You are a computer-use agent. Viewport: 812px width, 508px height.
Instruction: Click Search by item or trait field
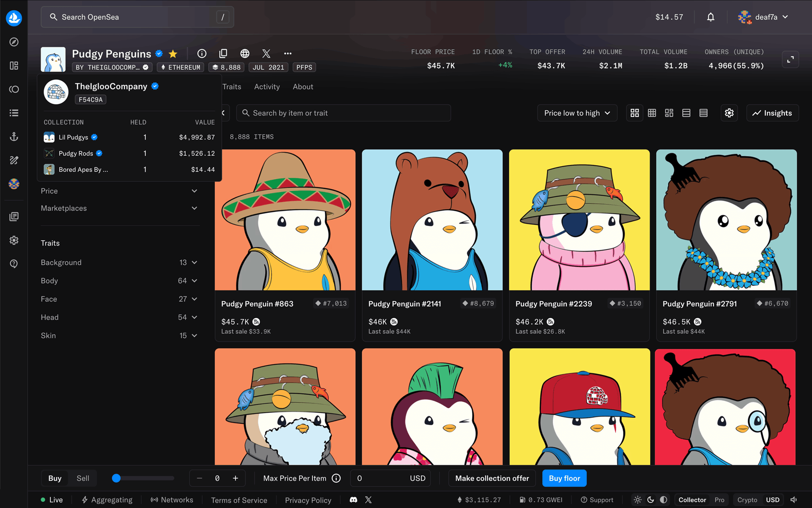click(x=343, y=113)
